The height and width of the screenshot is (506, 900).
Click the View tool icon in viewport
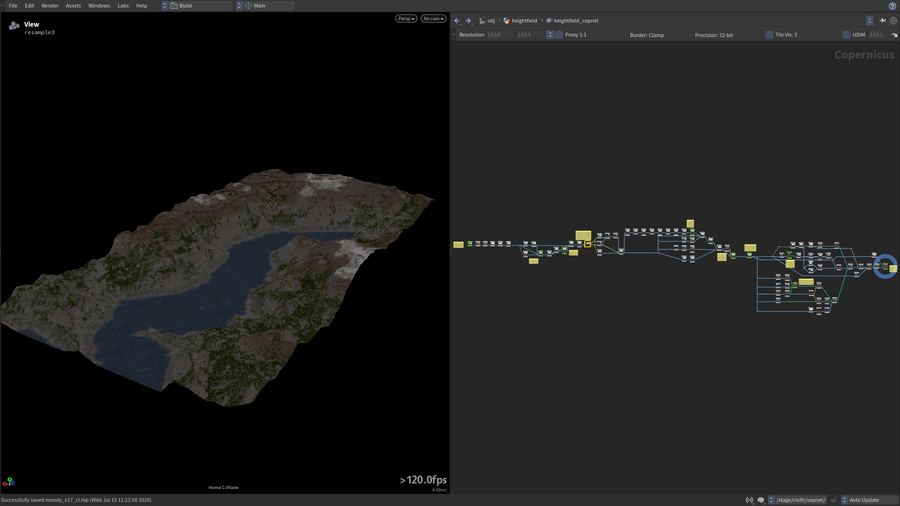pos(14,26)
